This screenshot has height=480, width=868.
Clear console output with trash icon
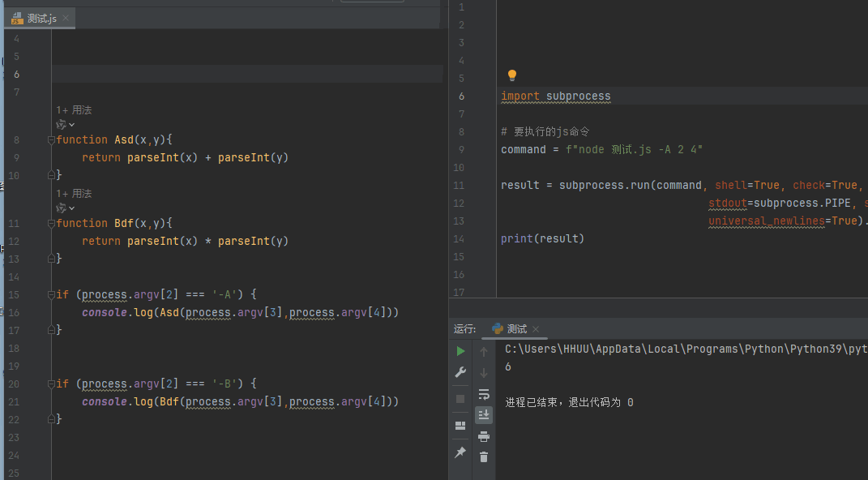(x=484, y=457)
